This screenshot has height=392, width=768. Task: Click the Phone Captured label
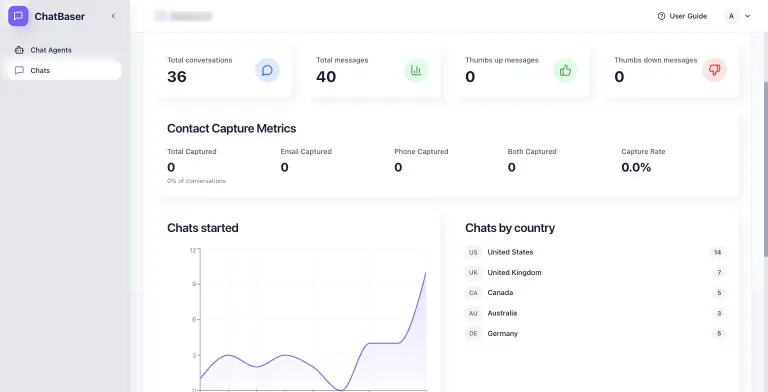point(421,151)
